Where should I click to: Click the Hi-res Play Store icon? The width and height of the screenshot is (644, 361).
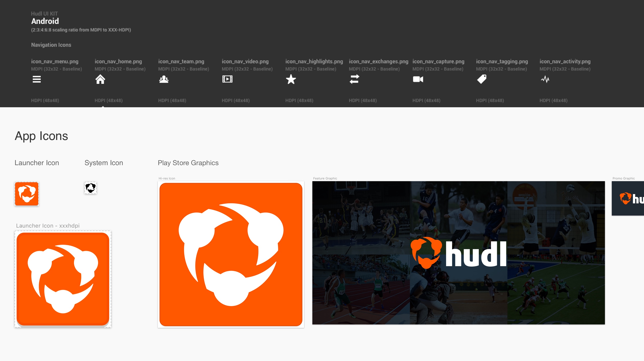[x=231, y=255]
